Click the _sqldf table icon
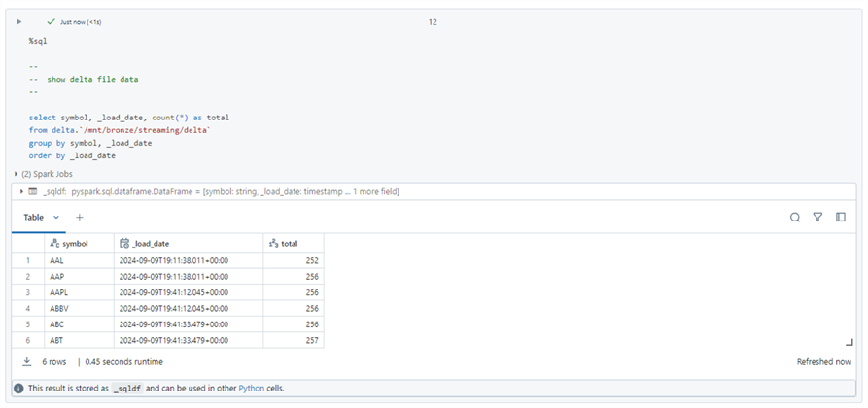 point(33,192)
